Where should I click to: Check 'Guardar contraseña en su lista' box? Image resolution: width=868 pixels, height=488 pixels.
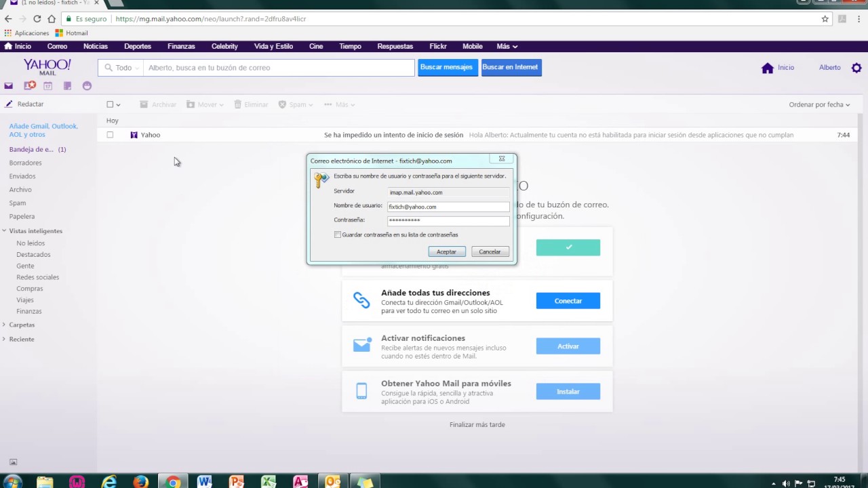pyautogui.click(x=338, y=235)
